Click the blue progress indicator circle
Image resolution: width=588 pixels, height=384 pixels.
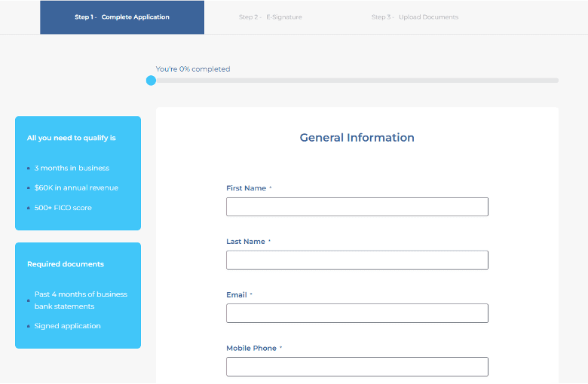[x=151, y=81]
